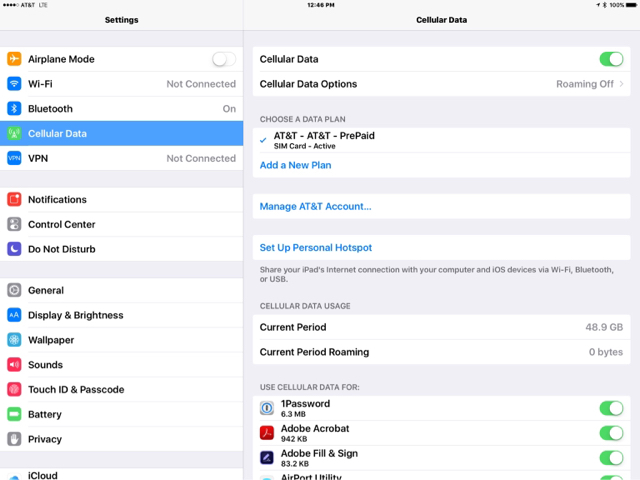The image size is (640, 480).
Task: Tap the Battery icon in sidebar
Action: pyautogui.click(x=14, y=414)
